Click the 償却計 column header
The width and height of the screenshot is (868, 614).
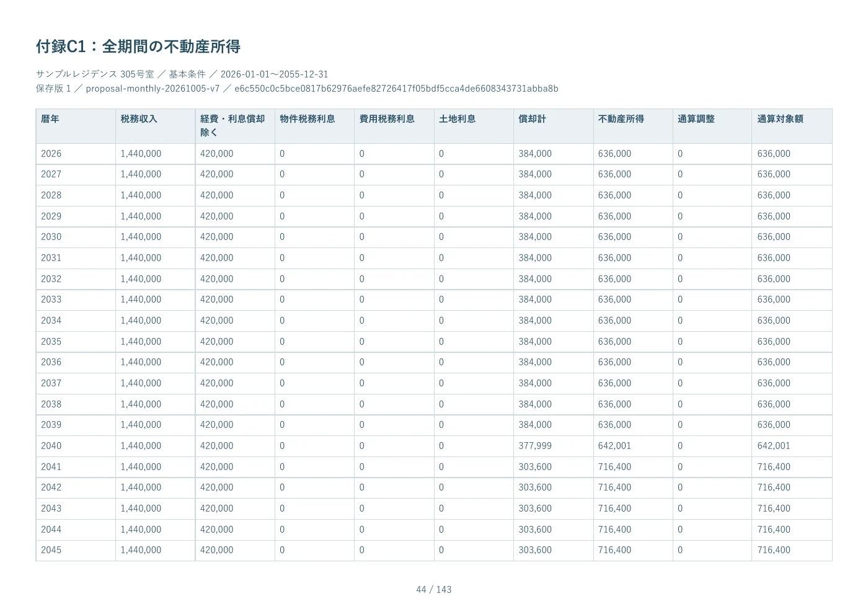tap(554, 126)
